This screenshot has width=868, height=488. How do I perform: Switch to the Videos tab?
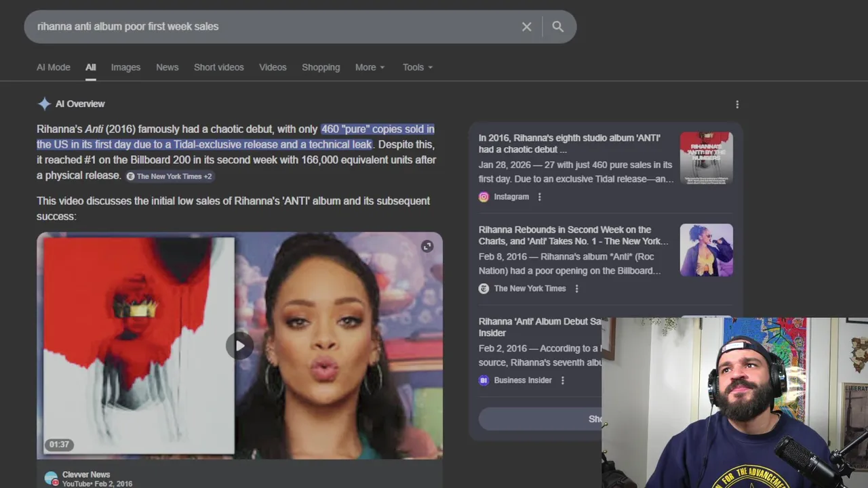coord(273,67)
